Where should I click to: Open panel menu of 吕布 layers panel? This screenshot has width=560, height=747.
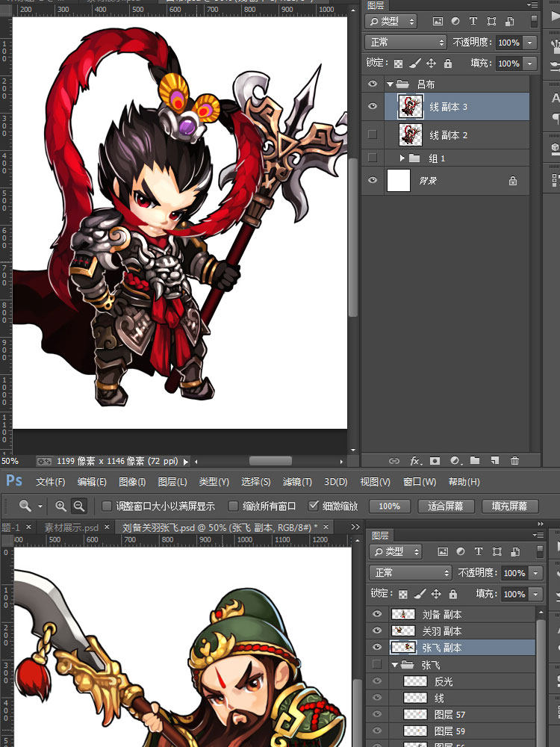532,4
